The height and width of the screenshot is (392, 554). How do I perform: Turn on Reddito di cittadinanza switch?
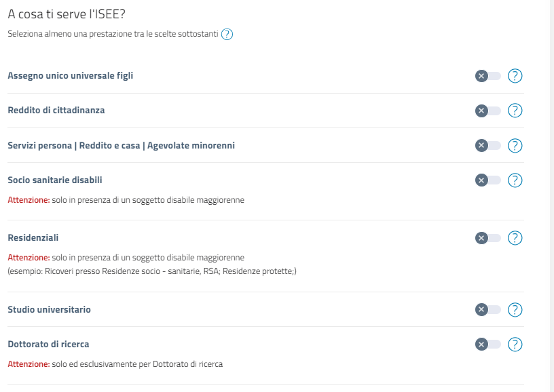click(488, 111)
